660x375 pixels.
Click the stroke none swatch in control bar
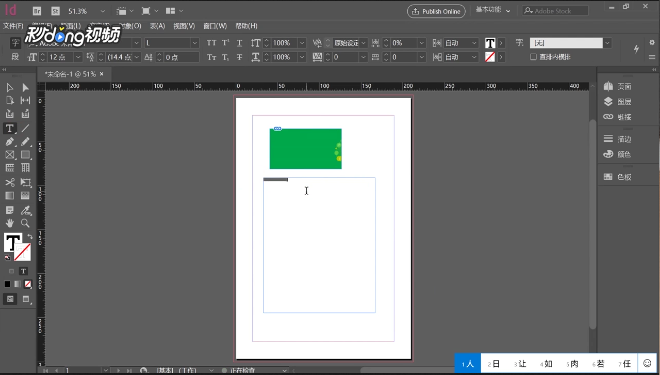490,57
